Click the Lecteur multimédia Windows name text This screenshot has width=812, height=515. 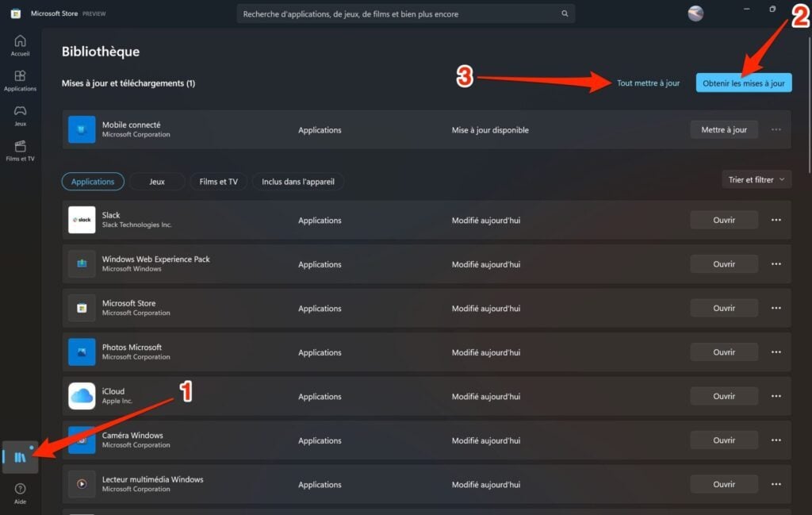click(x=153, y=479)
